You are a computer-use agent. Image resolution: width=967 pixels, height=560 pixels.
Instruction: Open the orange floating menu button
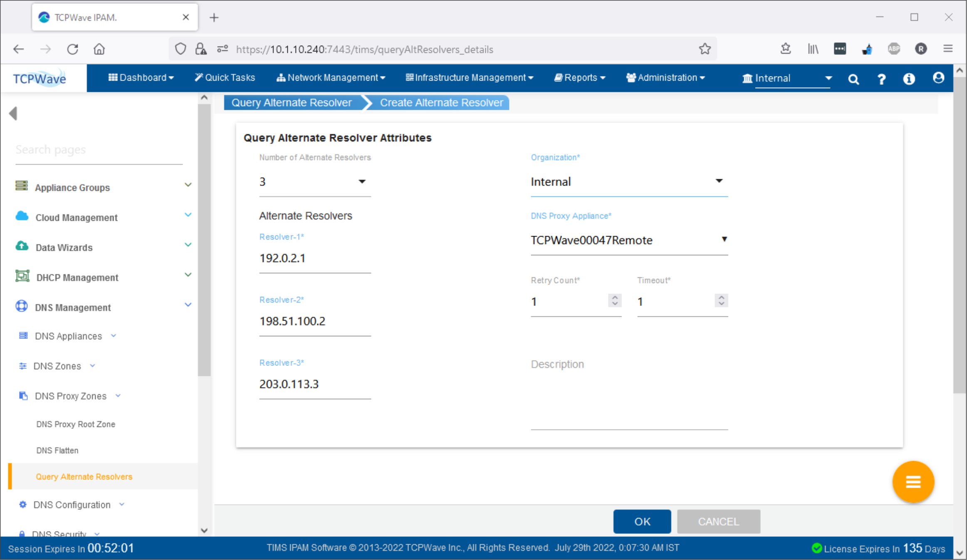tap(913, 482)
